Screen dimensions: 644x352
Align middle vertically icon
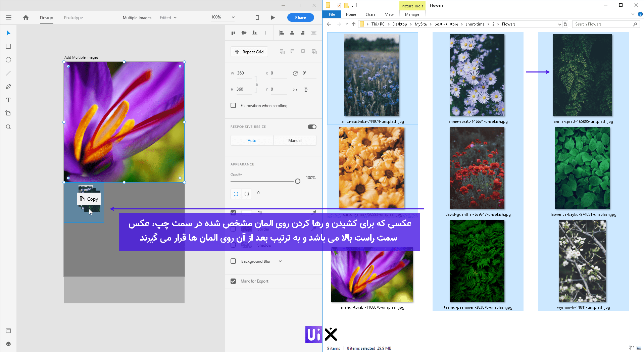(244, 33)
